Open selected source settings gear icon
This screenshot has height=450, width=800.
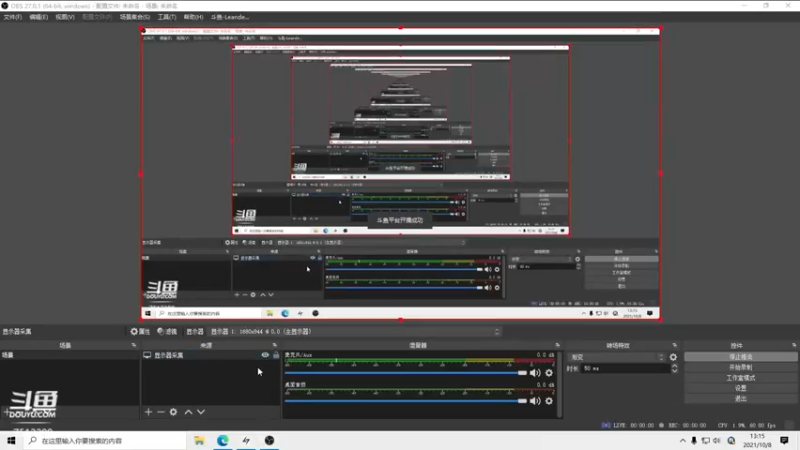tap(173, 412)
